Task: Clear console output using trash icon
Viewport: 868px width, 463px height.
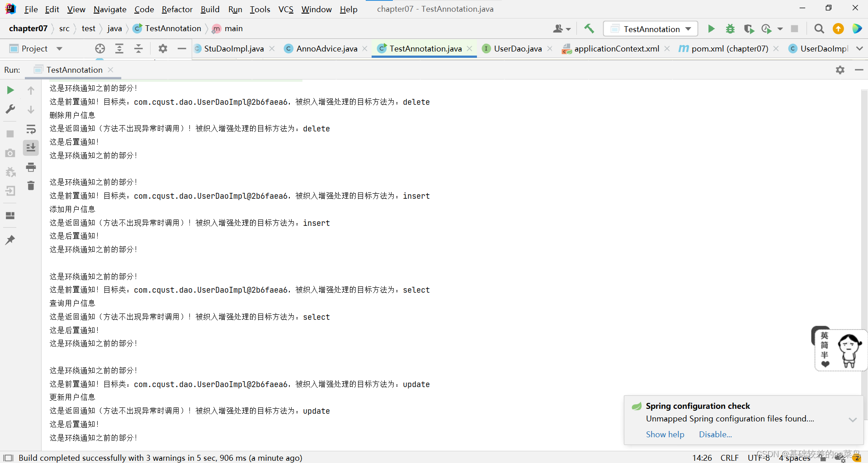Action: (31, 186)
